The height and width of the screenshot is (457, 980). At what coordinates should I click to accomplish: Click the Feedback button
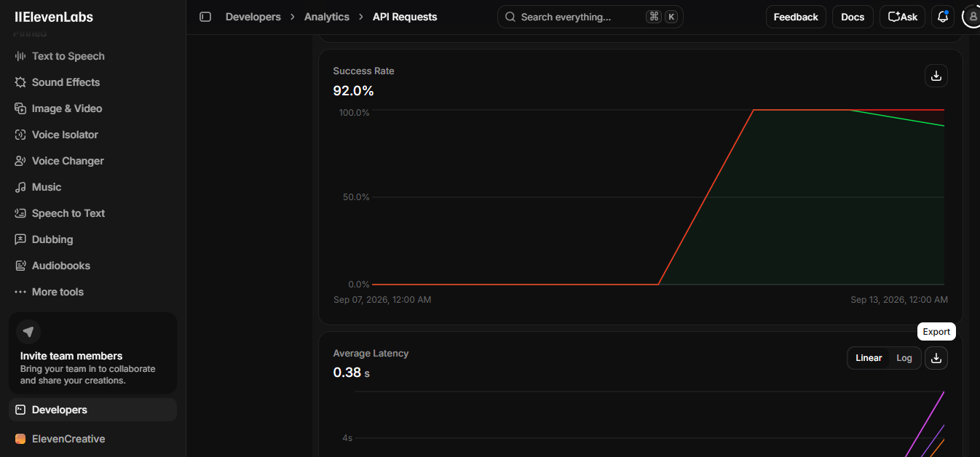[796, 17]
